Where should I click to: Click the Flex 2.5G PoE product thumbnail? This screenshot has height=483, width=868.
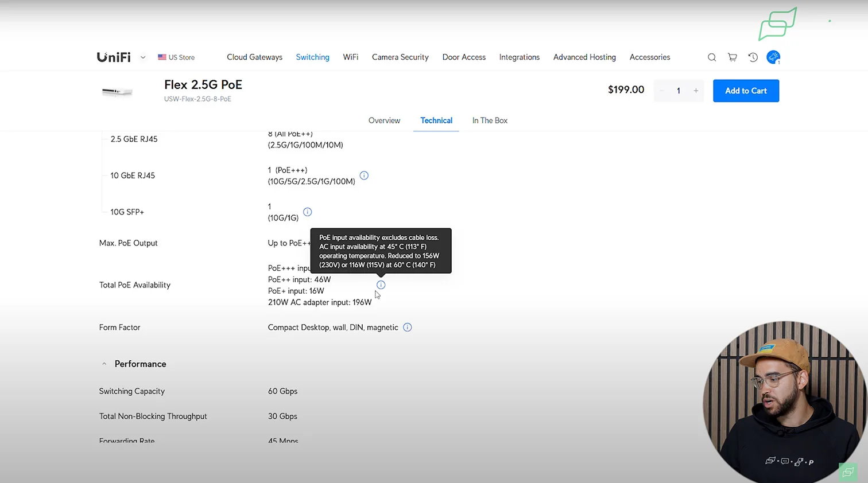pyautogui.click(x=117, y=92)
